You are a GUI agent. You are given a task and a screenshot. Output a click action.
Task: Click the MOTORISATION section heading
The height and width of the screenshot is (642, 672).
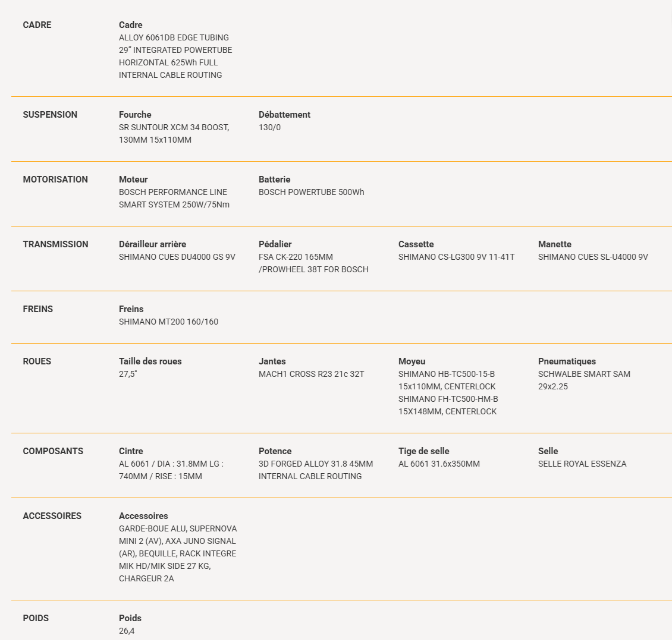[55, 180]
